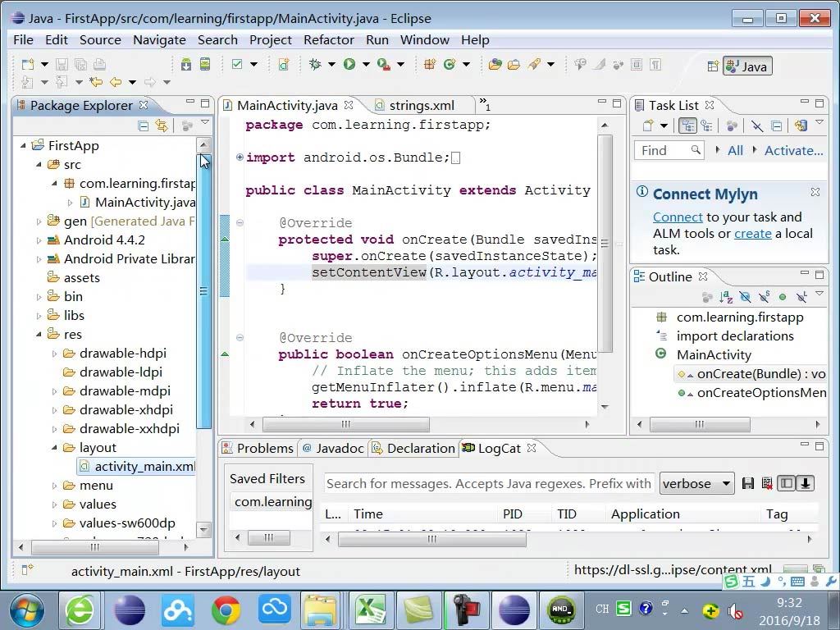This screenshot has height=630, width=840.
Task: Clear the LogCat log
Action: pyautogui.click(x=767, y=484)
